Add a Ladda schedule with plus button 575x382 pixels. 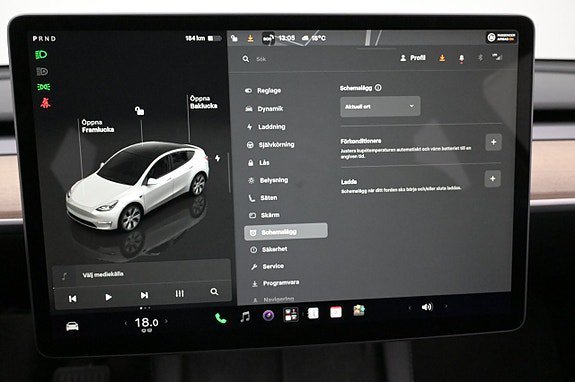[x=492, y=179]
